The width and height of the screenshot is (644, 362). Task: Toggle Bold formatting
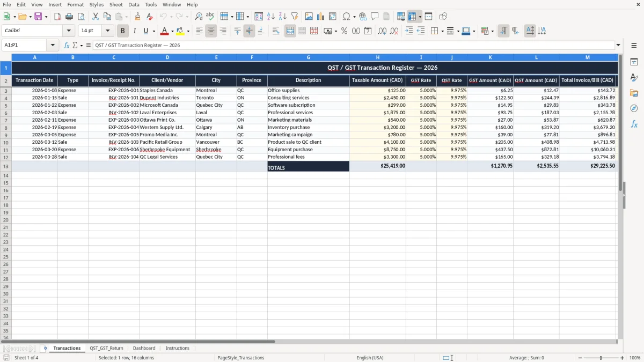click(x=123, y=31)
